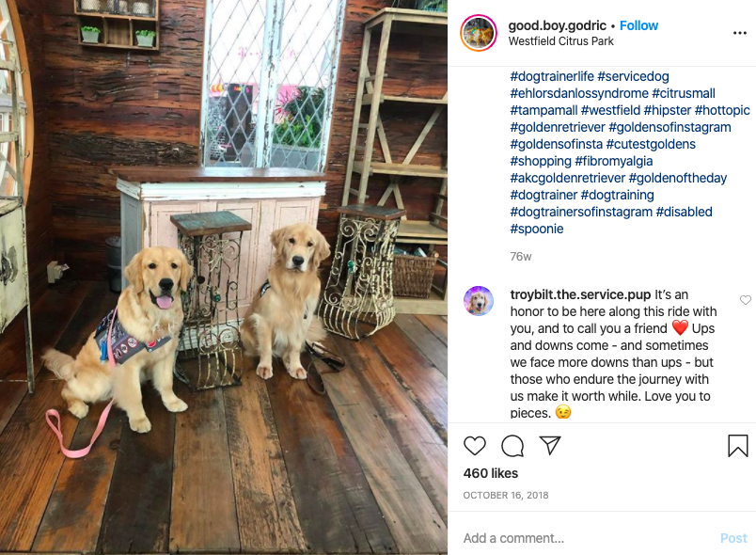
Task: Open the #fibromyalgia hashtag
Action: (x=614, y=161)
